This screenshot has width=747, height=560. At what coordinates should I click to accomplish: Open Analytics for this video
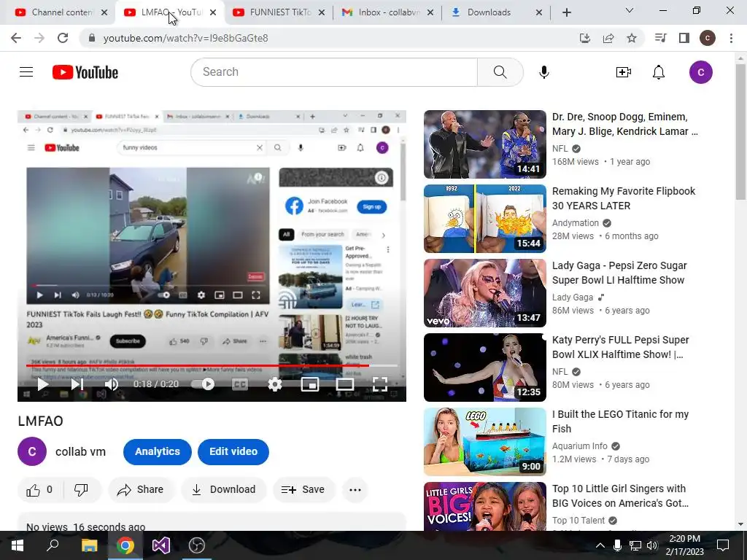point(158,451)
